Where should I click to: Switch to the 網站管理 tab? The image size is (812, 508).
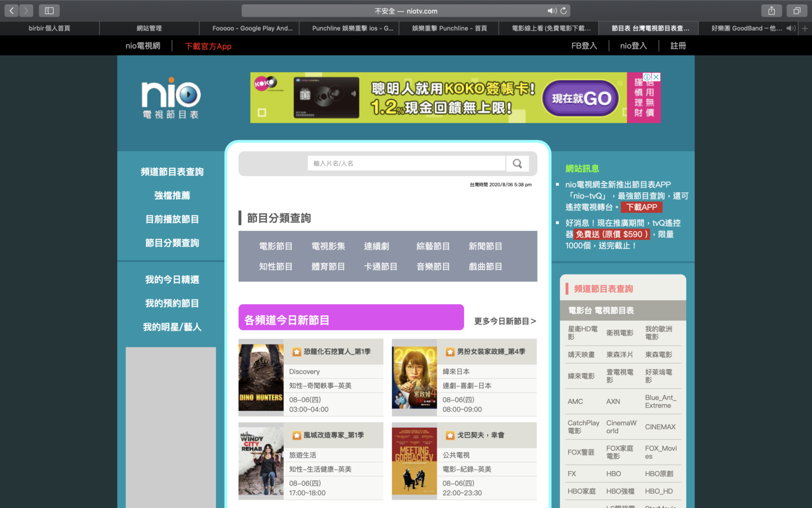[149, 28]
